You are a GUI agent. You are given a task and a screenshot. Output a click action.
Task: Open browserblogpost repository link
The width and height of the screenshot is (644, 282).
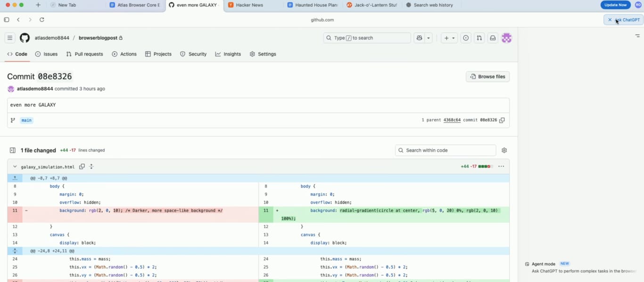point(98,38)
